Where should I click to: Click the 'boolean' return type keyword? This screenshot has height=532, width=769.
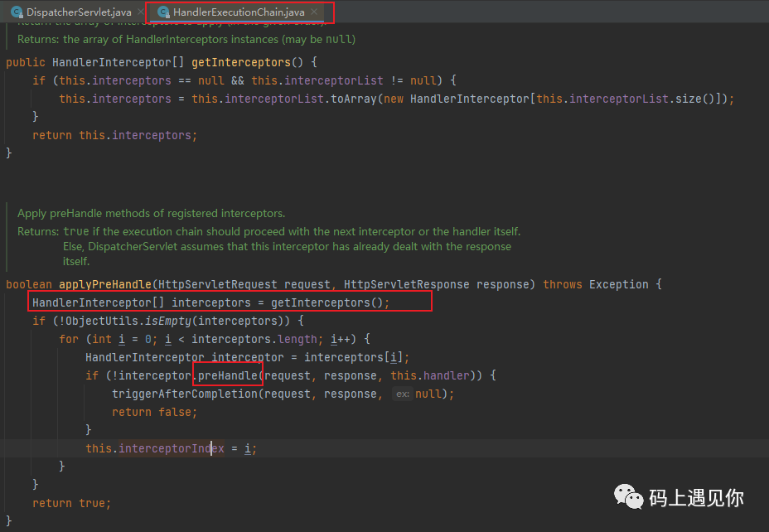click(x=29, y=284)
